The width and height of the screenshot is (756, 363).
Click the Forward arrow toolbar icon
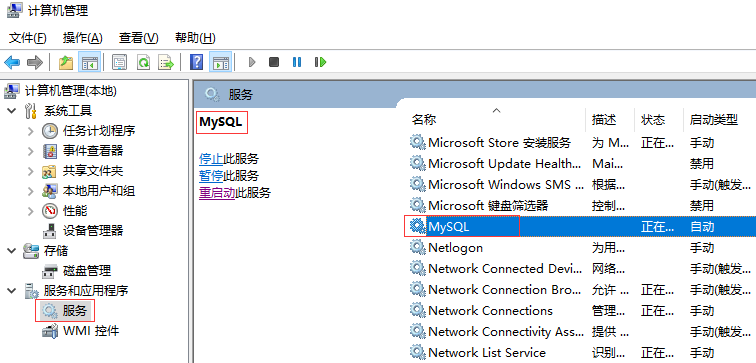pyautogui.click(x=35, y=62)
